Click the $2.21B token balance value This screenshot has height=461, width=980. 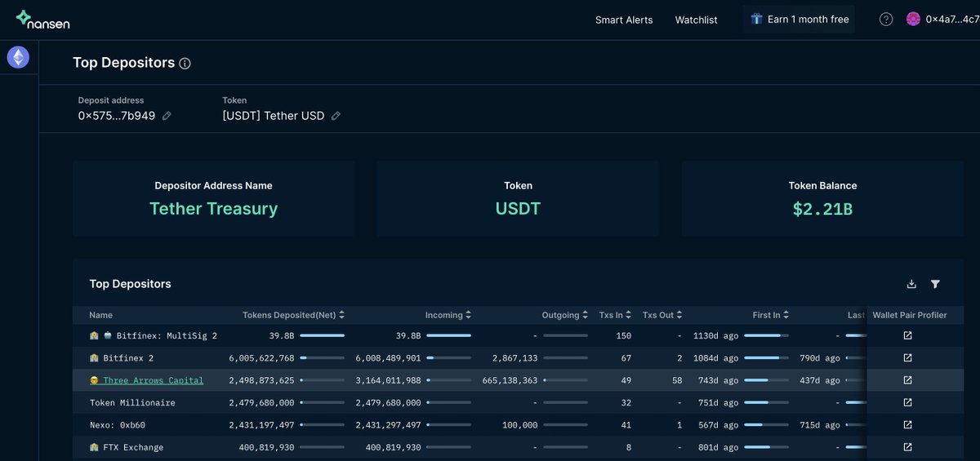coord(822,209)
